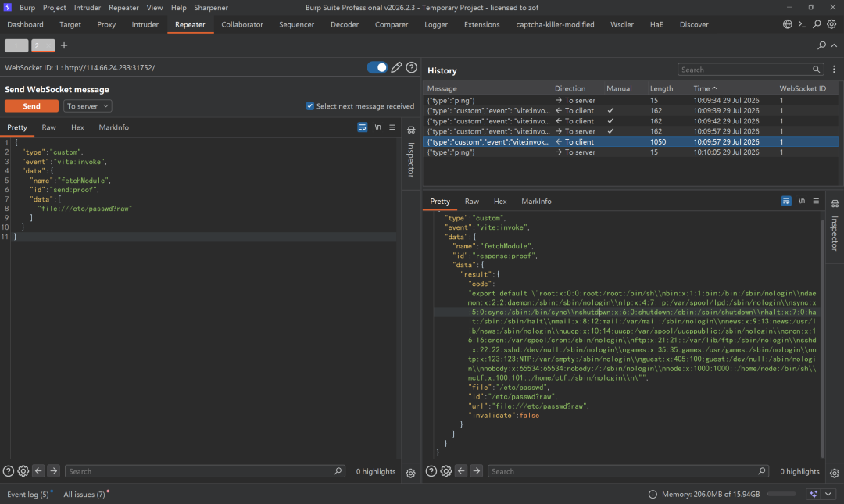Viewport: 844px width, 504px height.
Task: Go to previous match in the response search
Action: pyautogui.click(x=461, y=471)
